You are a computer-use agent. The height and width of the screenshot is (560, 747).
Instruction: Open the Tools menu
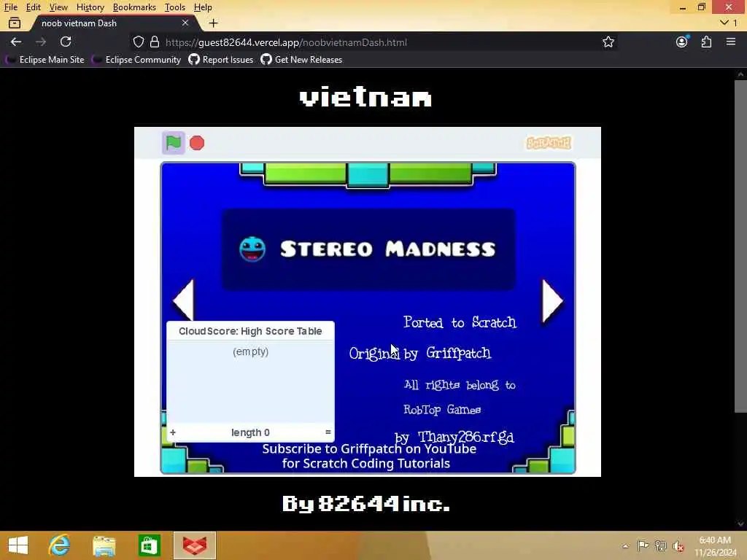point(174,7)
